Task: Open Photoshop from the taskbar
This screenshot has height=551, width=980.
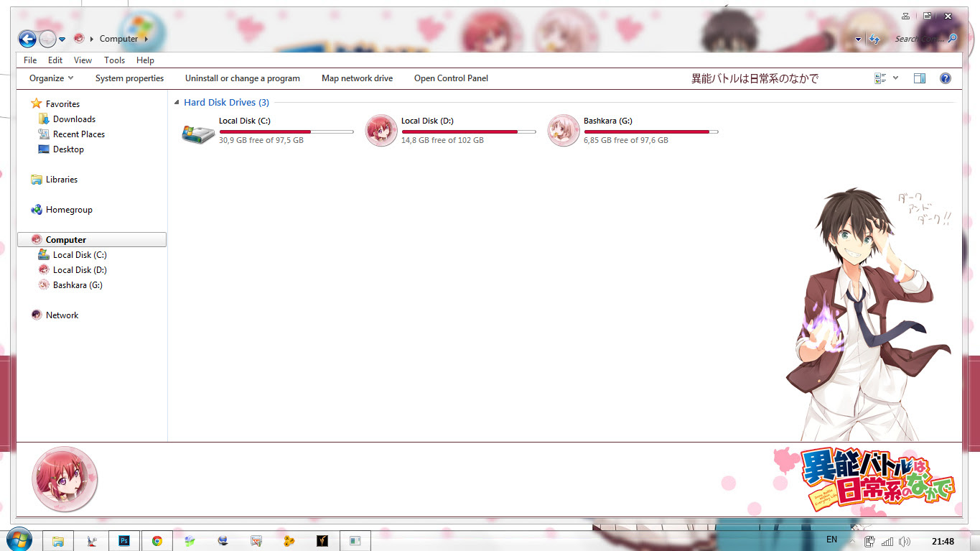Action: [x=123, y=541]
